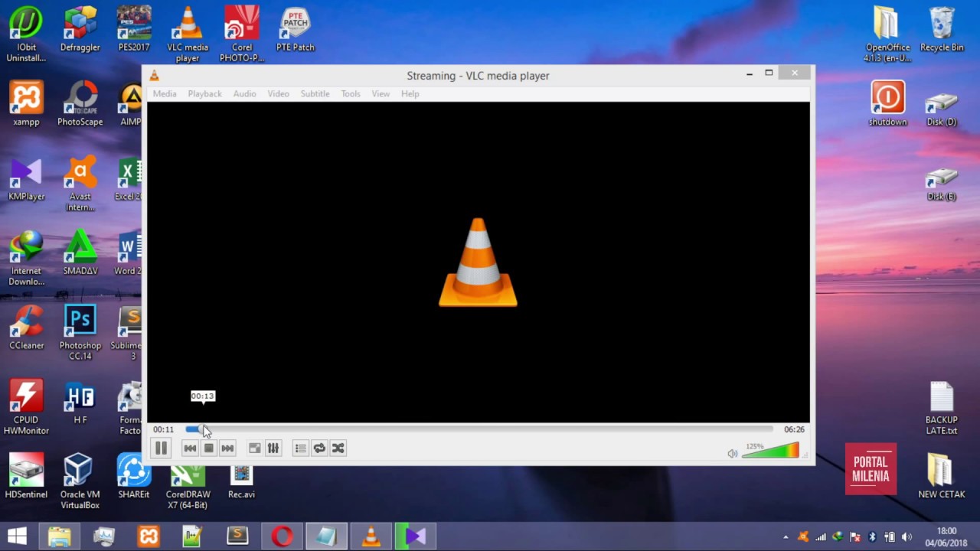This screenshot has height=551, width=980.
Task: Show hidden system tray icons
Action: click(x=786, y=537)
